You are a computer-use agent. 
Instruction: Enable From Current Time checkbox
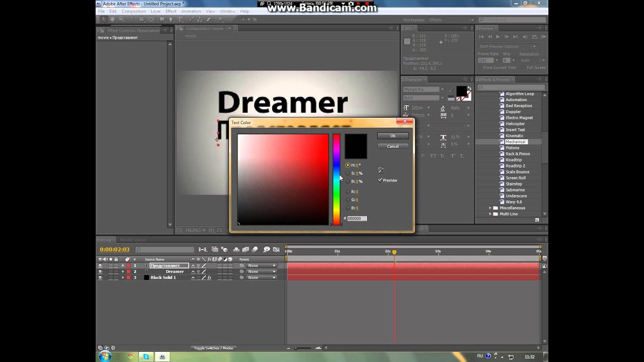(x=480, y=67)
